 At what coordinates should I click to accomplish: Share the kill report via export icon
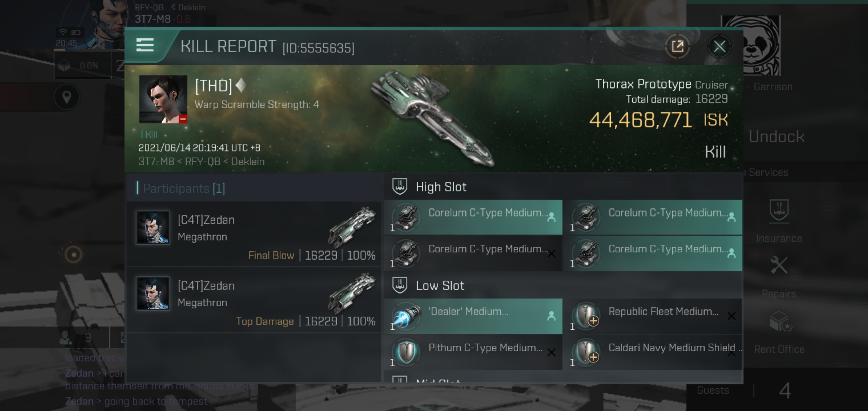[677, 46]
